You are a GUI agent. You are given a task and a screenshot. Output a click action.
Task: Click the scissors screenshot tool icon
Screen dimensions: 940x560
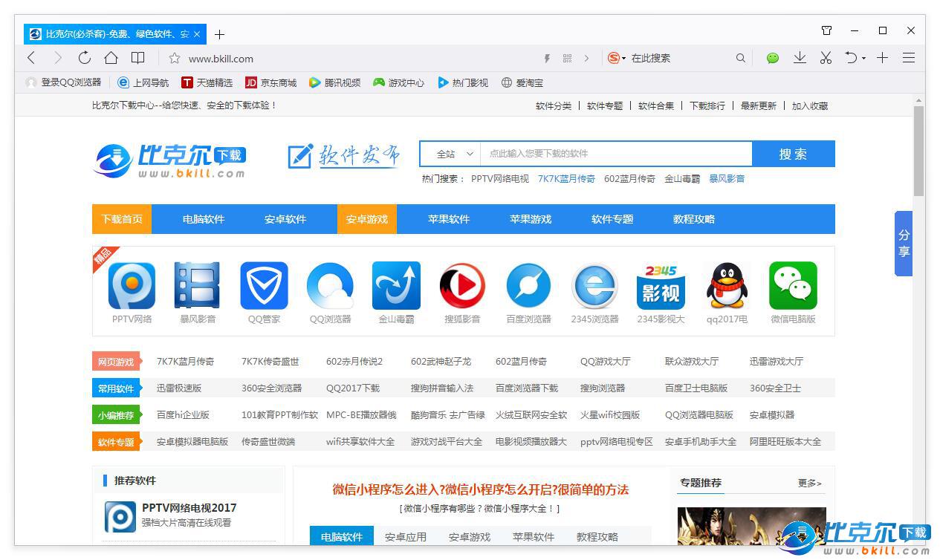pos(826,58)
